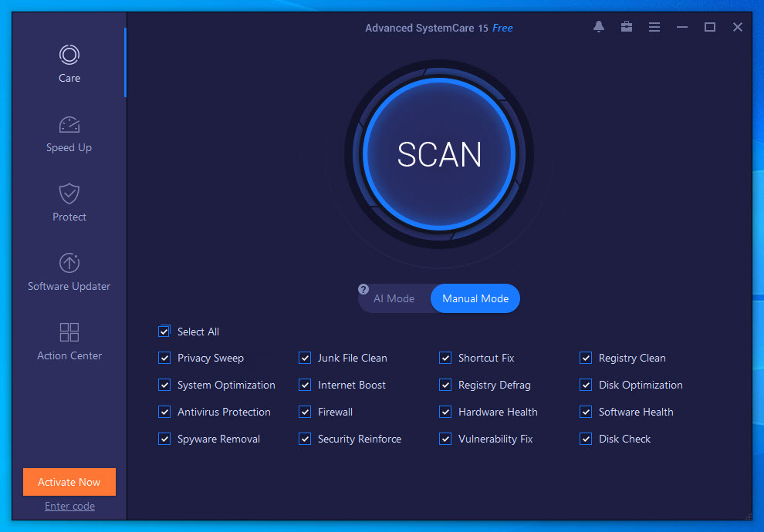764x532 pixels.
Task: Open the Software Updater arrow icon
Action: pos(69,263)
